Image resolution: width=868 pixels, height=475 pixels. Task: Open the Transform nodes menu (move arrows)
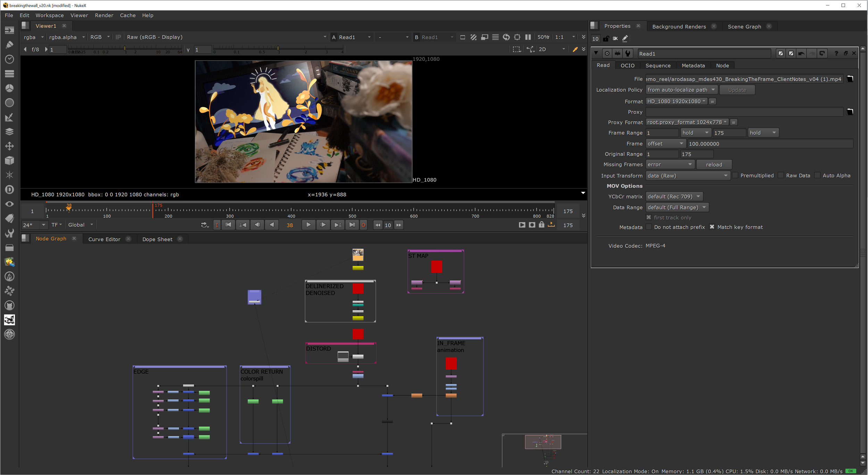(9, 146)
